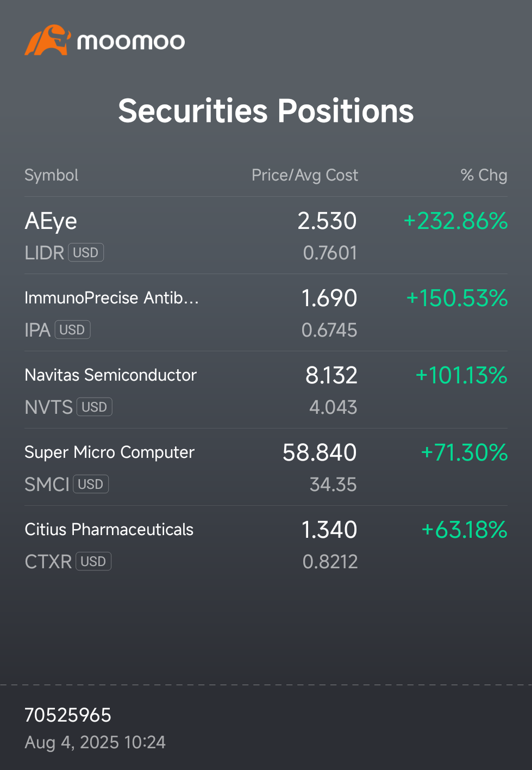Click the account ID 70525965
532x770 pixels.
[x=68, y=715]
